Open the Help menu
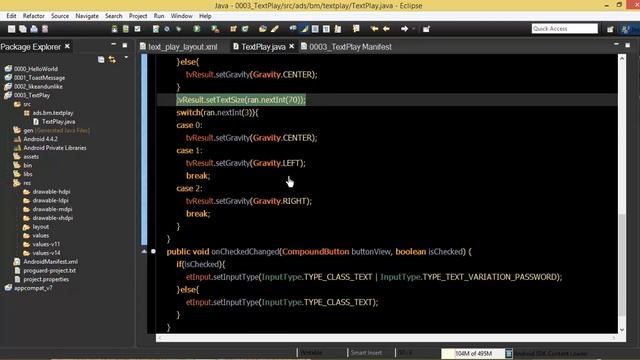640x360 pixels. click(205, 16)
